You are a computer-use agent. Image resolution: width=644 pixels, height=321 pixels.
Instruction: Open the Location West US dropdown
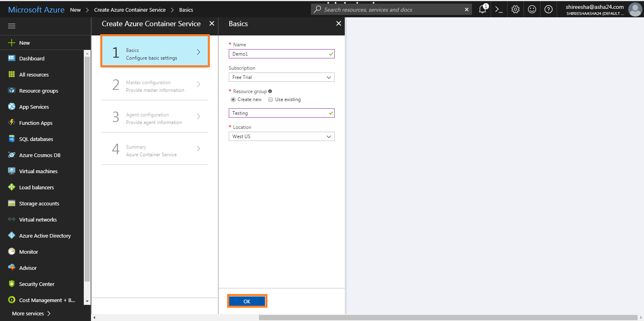282,137
